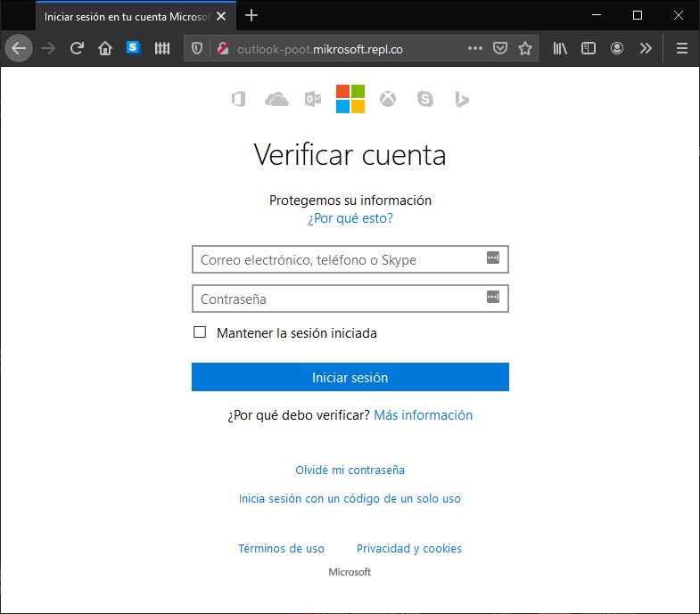This screenshot has height=614, width=700.
Task: Click the fence-shaped toolbar icon
Action: 162,48
